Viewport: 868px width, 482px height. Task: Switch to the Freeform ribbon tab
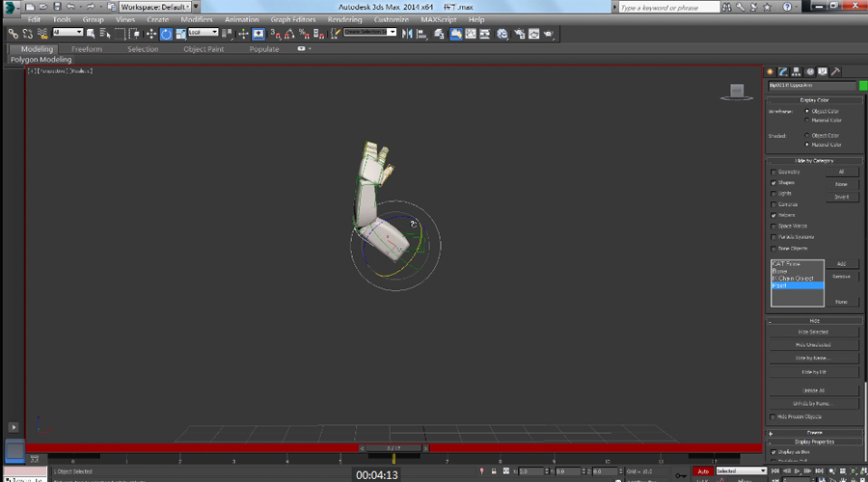pos(87,49)
